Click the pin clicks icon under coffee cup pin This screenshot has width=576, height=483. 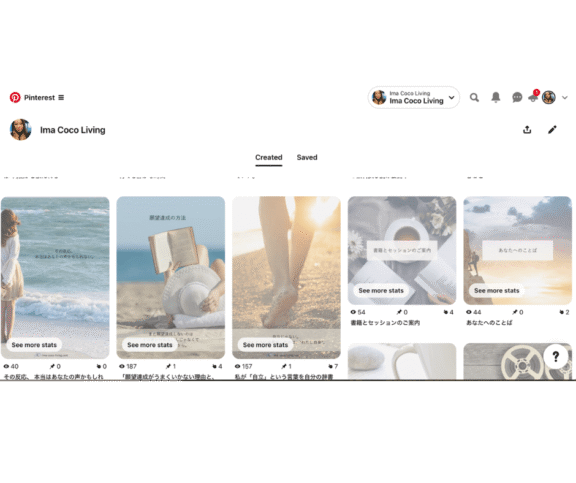coord(446,312)
